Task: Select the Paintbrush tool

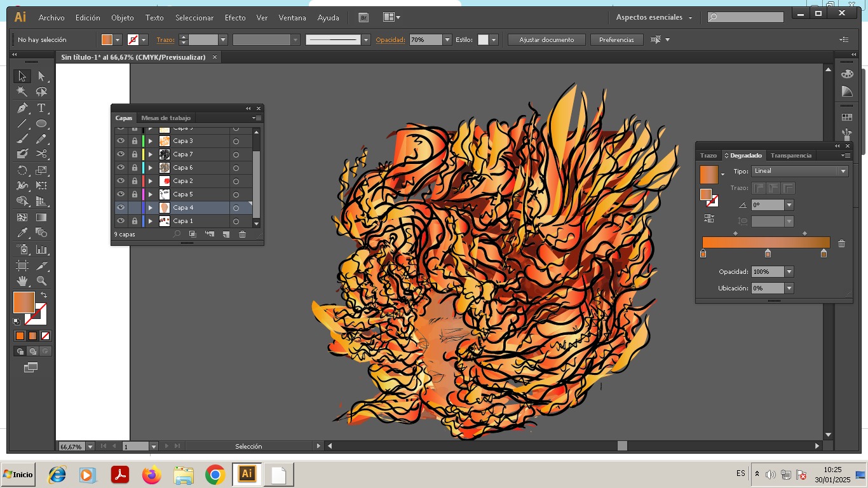Action: click(x=22, y=139)
